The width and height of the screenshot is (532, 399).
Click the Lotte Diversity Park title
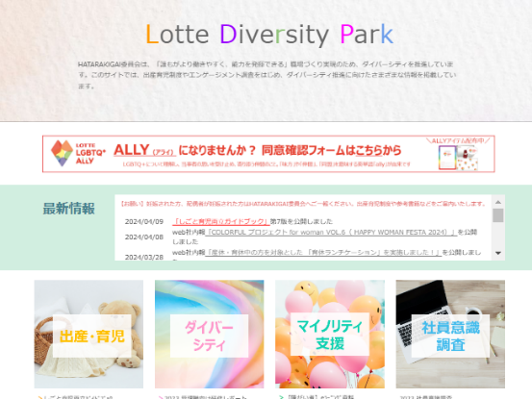click(269, 35)
